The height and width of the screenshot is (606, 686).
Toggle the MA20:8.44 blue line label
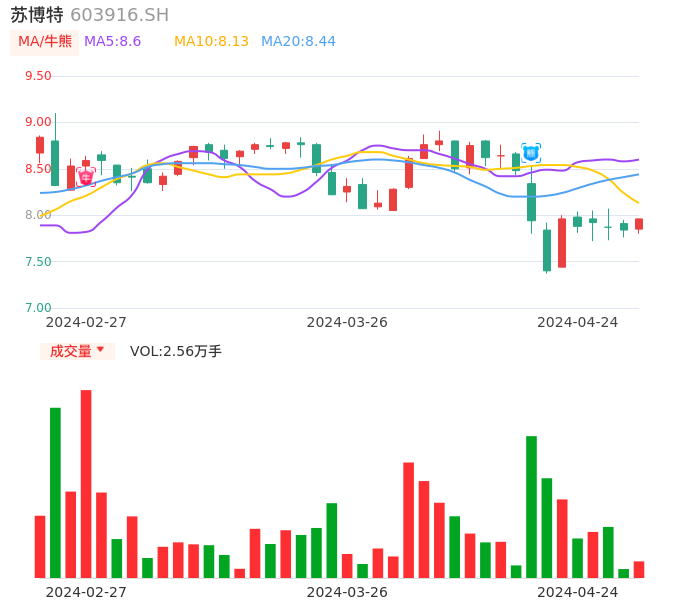(298, 42)
